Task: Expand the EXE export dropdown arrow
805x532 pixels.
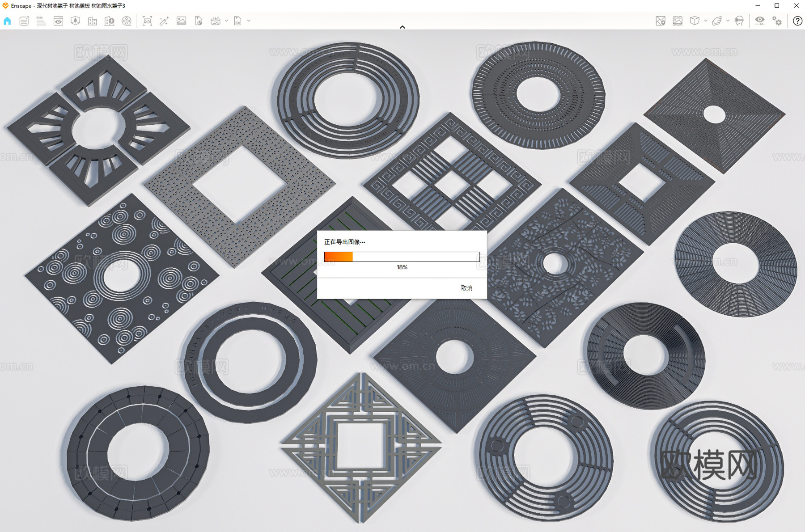Action: pos(249,21)
